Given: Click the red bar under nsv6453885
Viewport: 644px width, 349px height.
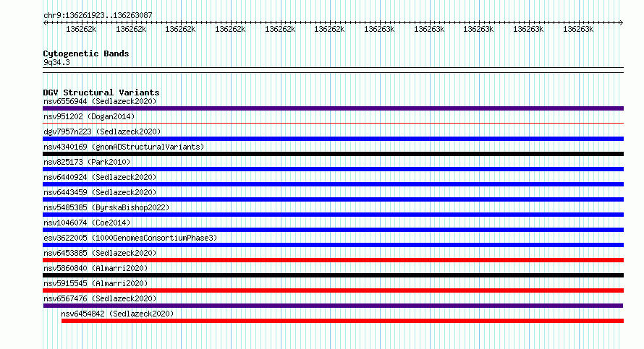Looking at the screenshot, I should (333, 260).
